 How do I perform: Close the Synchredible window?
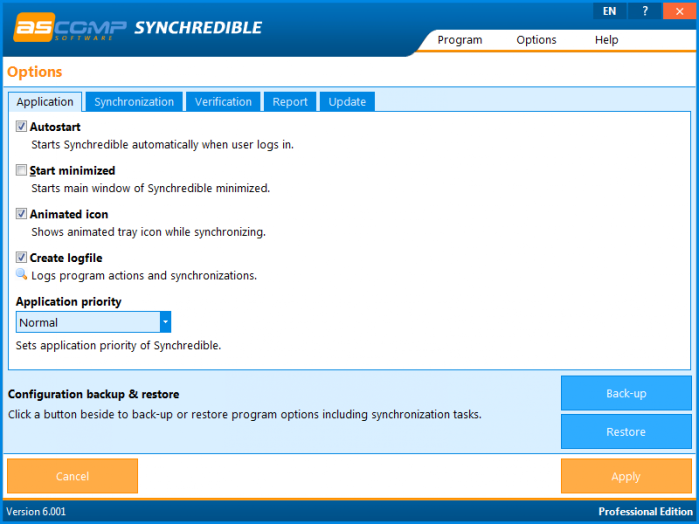click(679, 11)
